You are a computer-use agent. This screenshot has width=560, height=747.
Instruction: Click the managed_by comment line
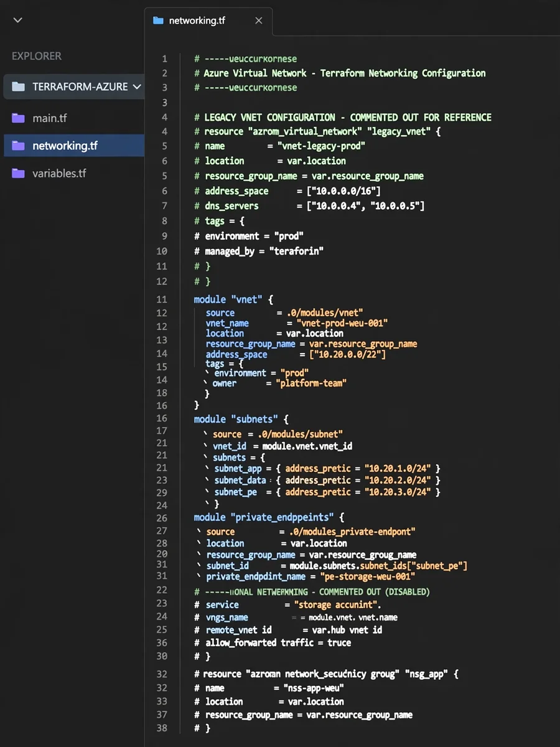point(259,251)
